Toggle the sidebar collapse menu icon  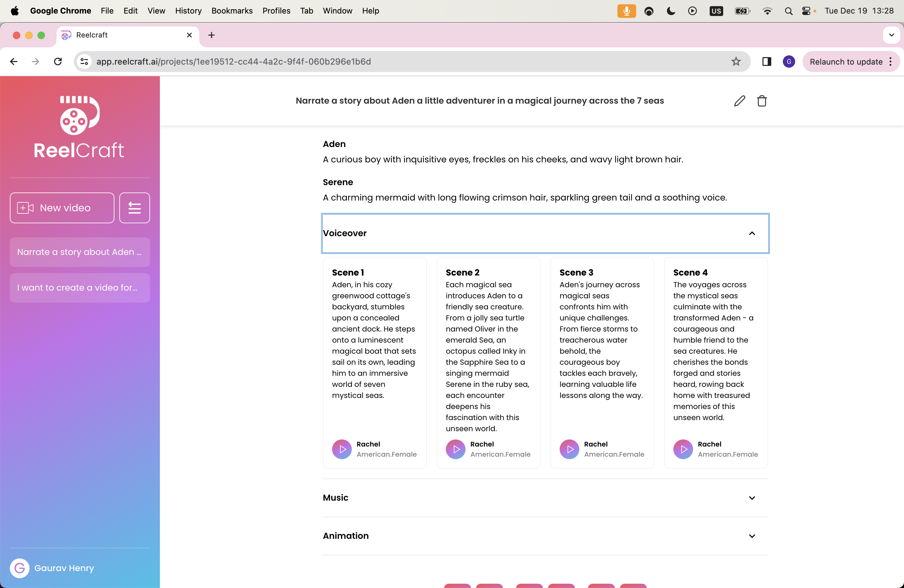coord(134,208)
